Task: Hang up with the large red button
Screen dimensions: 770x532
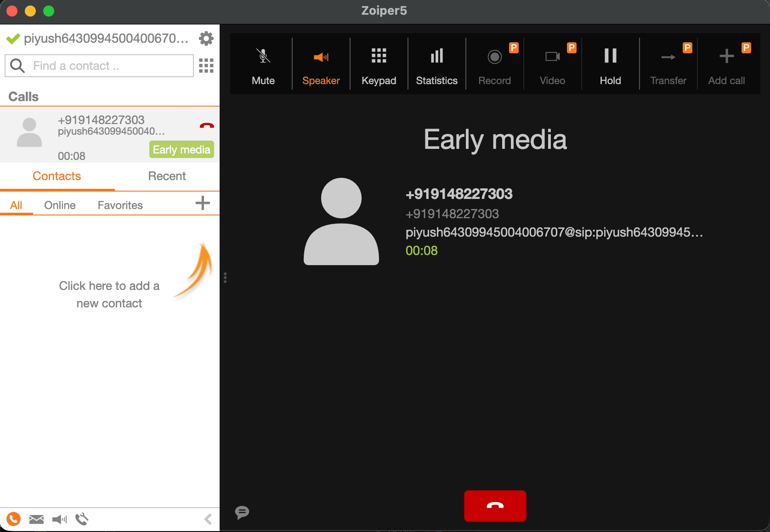Action: tap(495, 506)
